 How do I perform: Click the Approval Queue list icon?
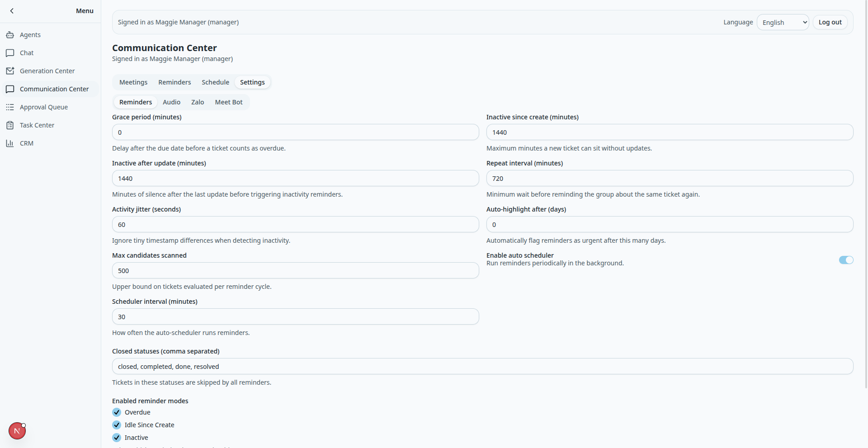[x=10, y=107]
